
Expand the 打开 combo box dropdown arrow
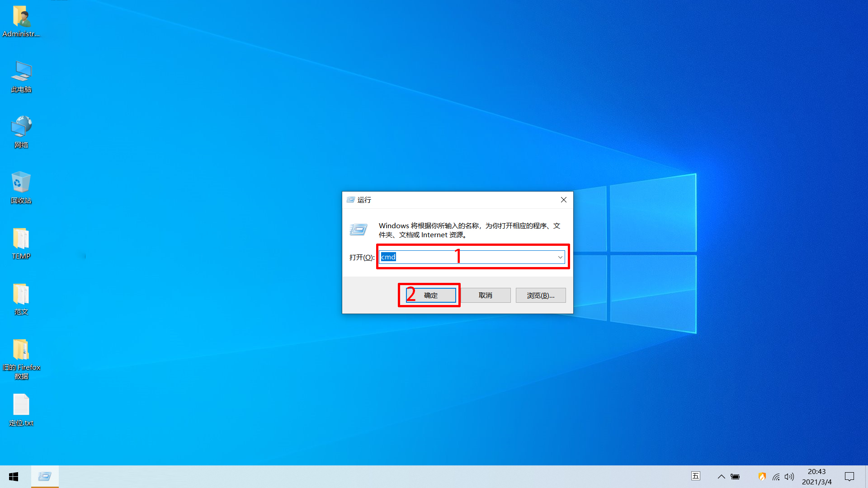[560, 257]
